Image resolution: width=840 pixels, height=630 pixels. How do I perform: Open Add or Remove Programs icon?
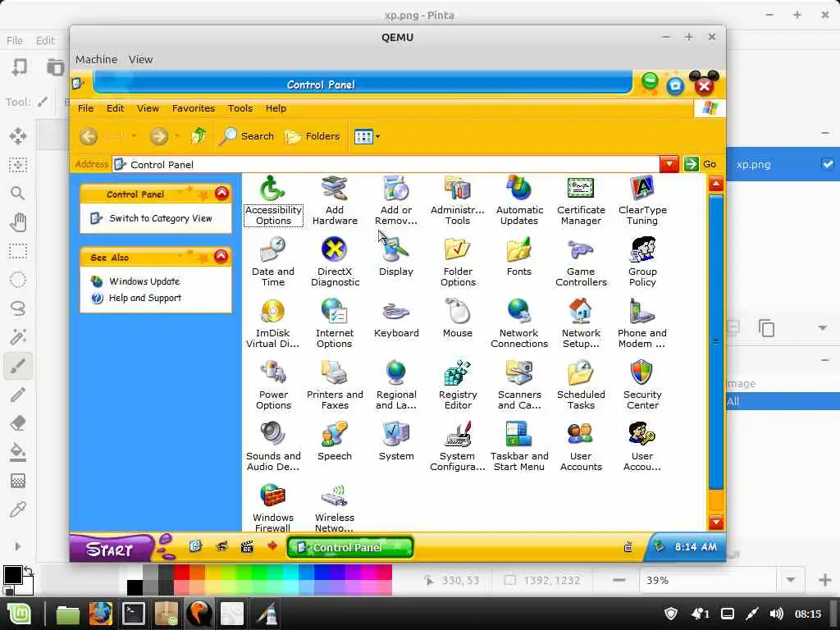click(396, 201)
